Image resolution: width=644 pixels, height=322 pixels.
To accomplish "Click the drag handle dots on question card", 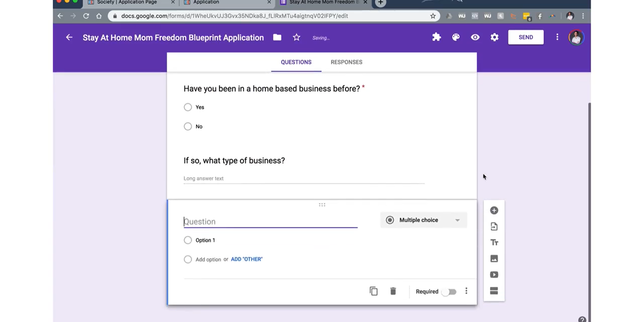I will click(x=322, y=205).
